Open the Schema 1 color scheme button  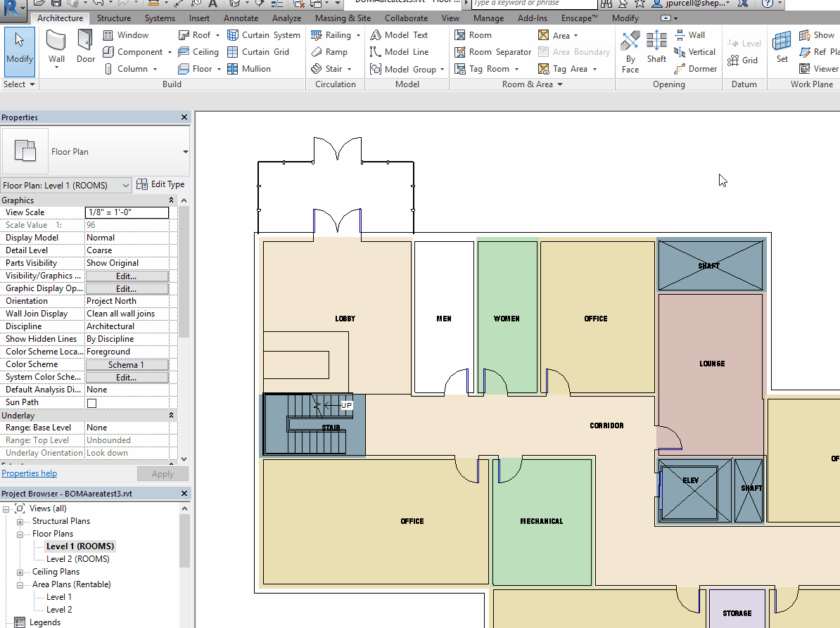click(x=127, y=364)
